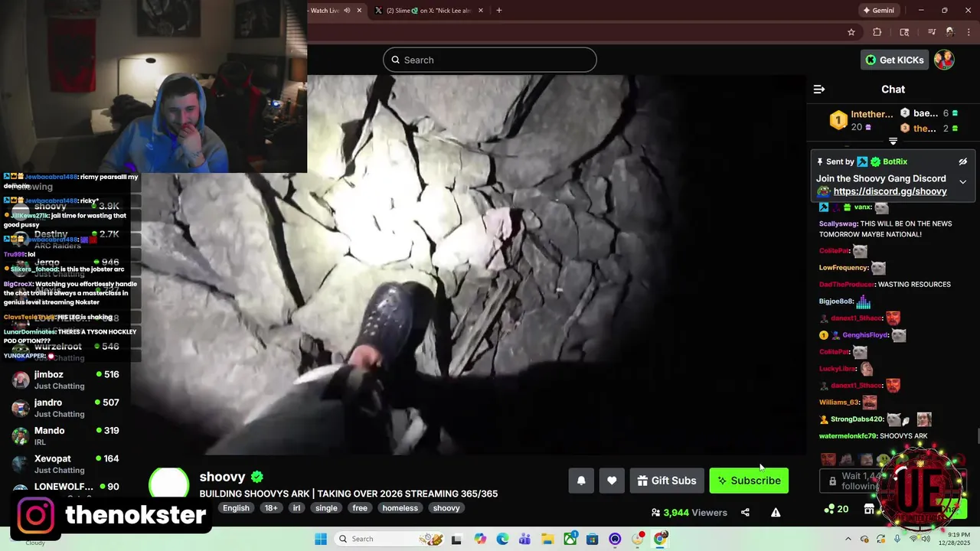Toggle stream notifications bell
The width and height of the screenshot is (980, 551).
581,481
